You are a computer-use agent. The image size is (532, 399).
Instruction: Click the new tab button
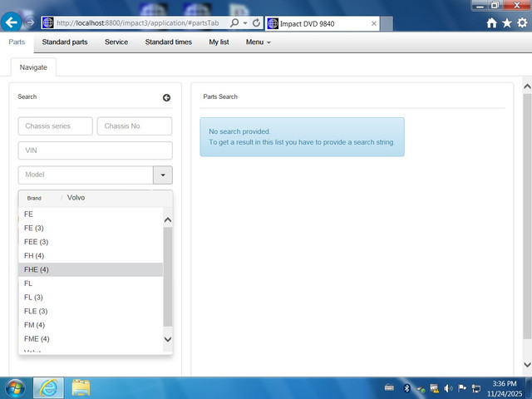(x=387, y=24)
